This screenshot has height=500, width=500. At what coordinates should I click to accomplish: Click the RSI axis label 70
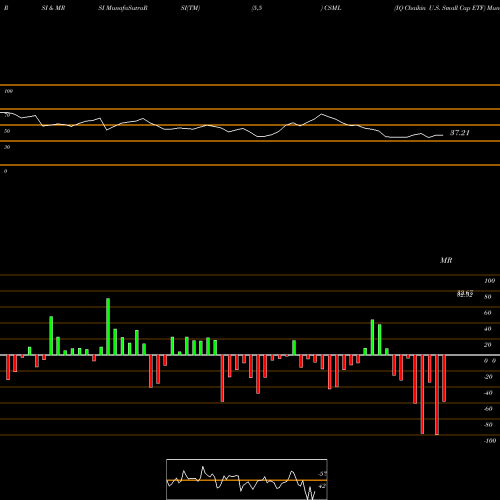pos(7,115)
